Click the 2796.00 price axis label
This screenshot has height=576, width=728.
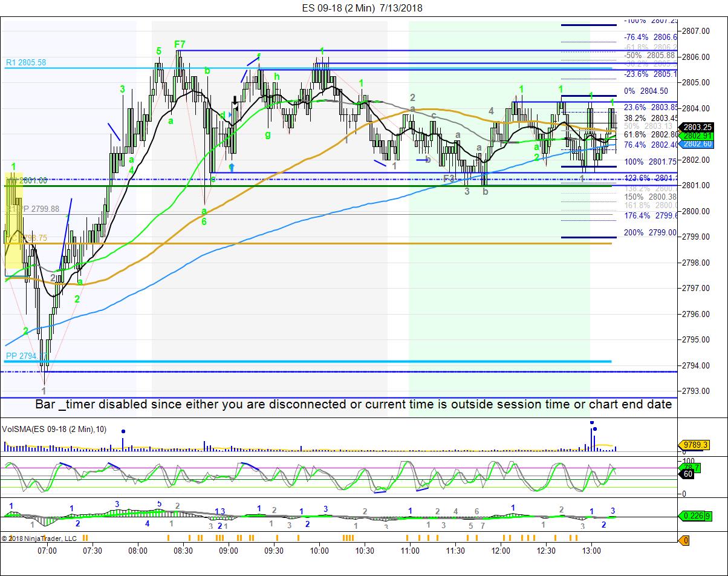697,314
